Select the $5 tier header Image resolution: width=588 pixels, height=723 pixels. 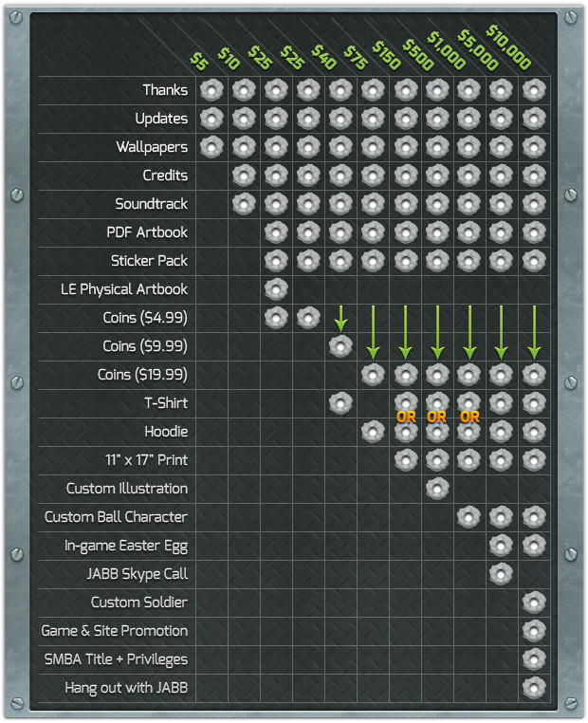(x=199, y=62)
